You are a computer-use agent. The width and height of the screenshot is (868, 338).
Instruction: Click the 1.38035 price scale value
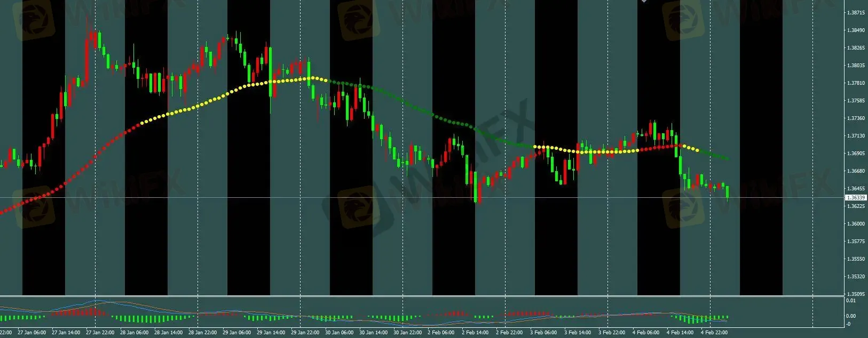click(x=856, y=66)
